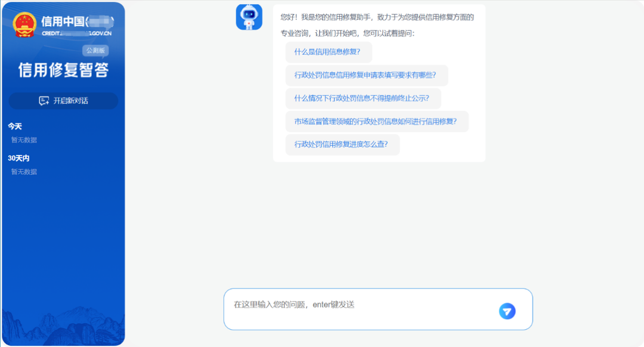Click the 今天 history section heading

pyautogui.click(x=15, y=126)
